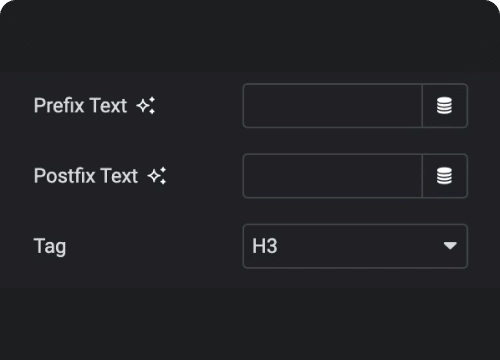Click the database stack icon in the Postfix row
The width and height of the screenshot is (500, 360).
click(445, 176)
